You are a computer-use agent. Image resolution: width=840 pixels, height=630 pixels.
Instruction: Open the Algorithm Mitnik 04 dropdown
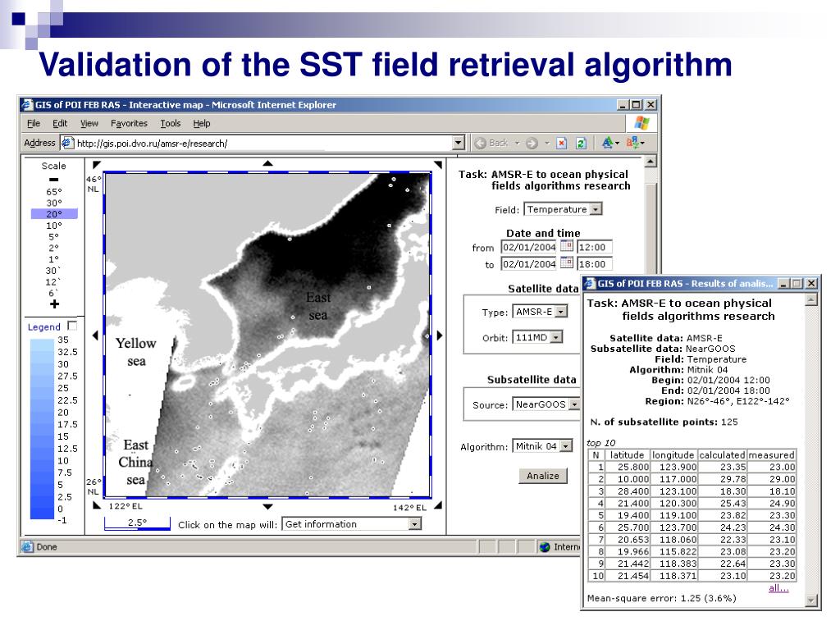pos(566,445)
